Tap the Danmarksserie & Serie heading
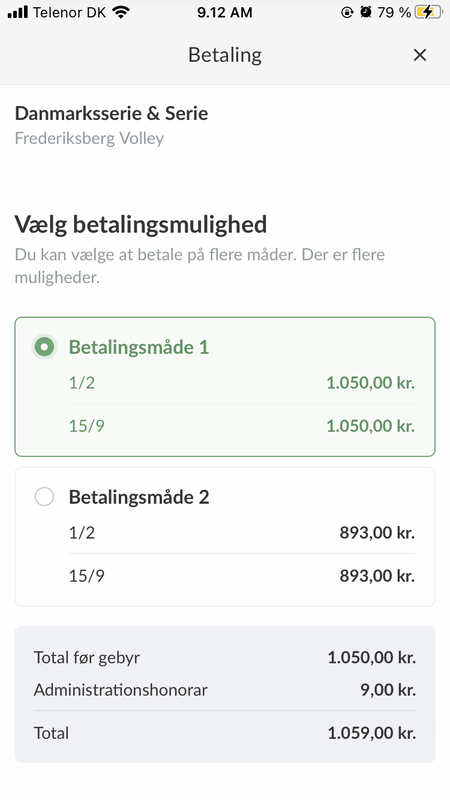The height and width of the screenshot is (800, 450). click(111, 113)
